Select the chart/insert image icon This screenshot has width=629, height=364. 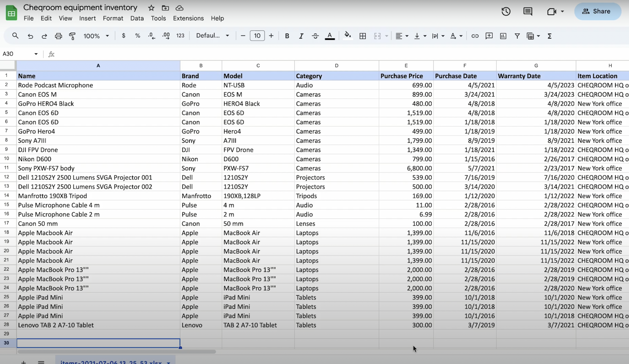(x=502, y=36)
